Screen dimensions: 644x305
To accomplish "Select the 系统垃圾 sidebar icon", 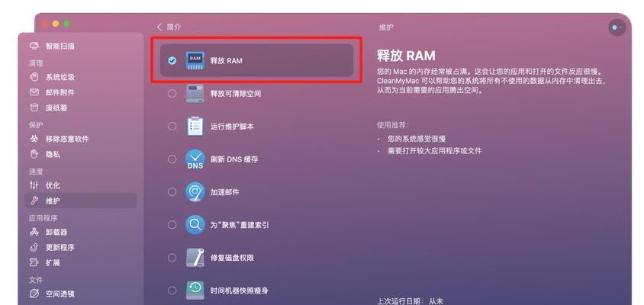I will (34, 77).
